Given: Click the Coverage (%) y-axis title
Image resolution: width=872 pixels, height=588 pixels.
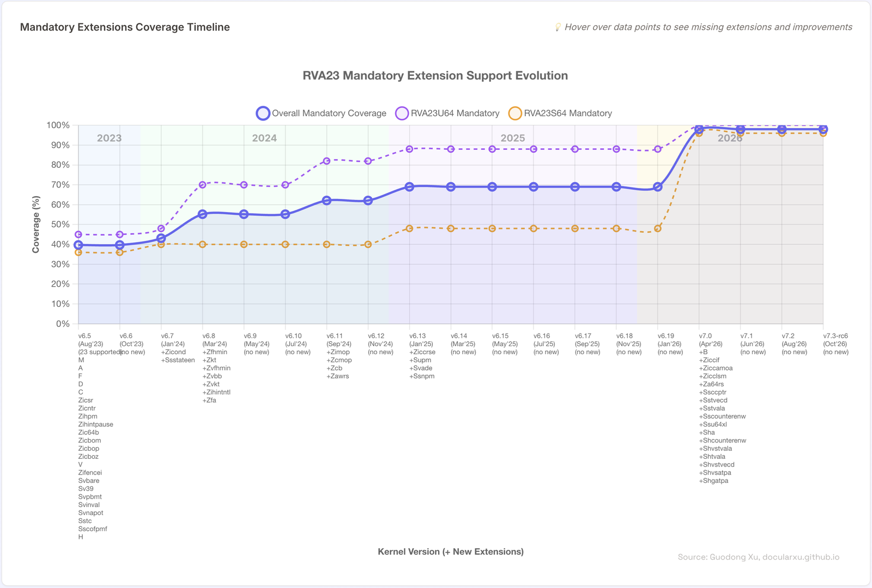Looking at the screenshot, I should coord(36,225).
